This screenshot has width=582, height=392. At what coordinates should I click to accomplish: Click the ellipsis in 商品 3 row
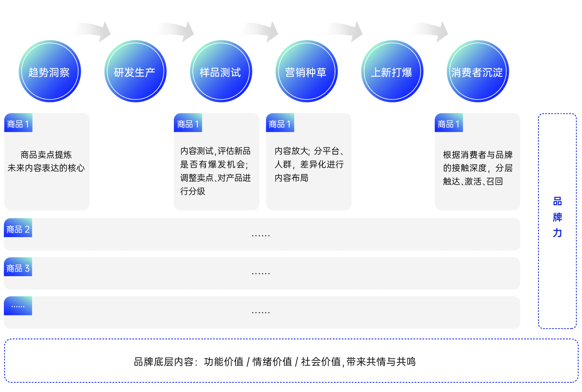(x=261, y=273)
